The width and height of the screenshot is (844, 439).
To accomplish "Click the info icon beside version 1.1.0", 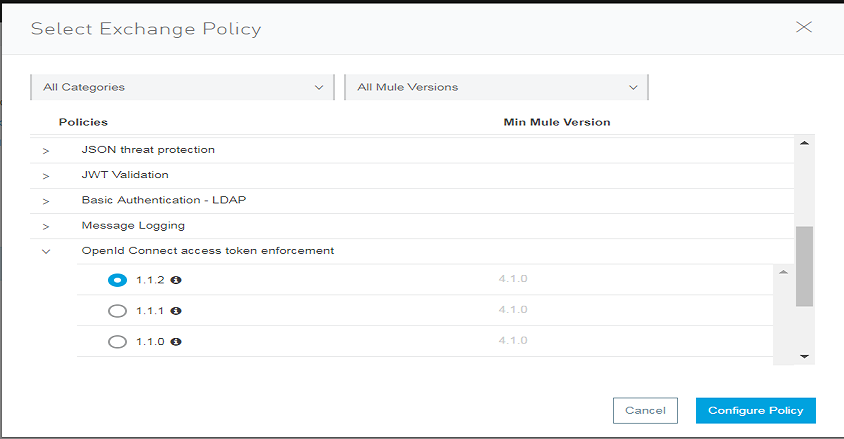I will point(176,342).
